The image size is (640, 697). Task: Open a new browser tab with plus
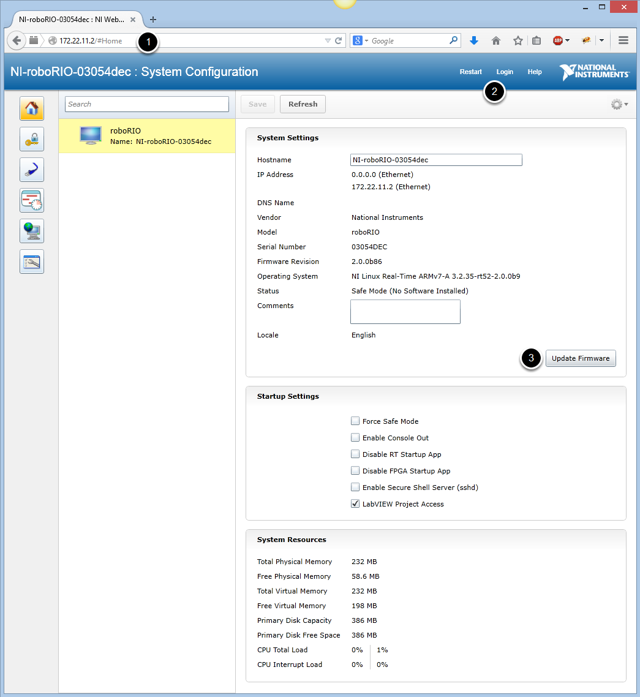[x=153, y=20]
